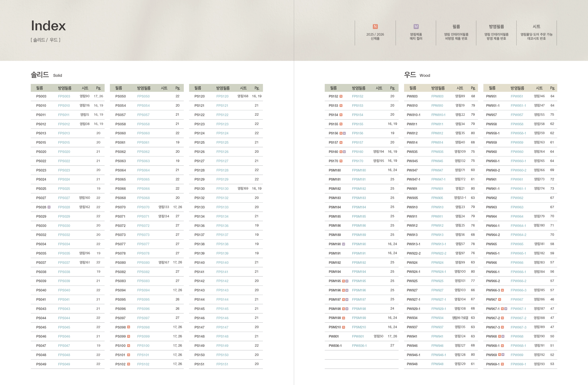Click the N badge next to PS098
Screen dimensions: 588x385
(x=128, y=327)
